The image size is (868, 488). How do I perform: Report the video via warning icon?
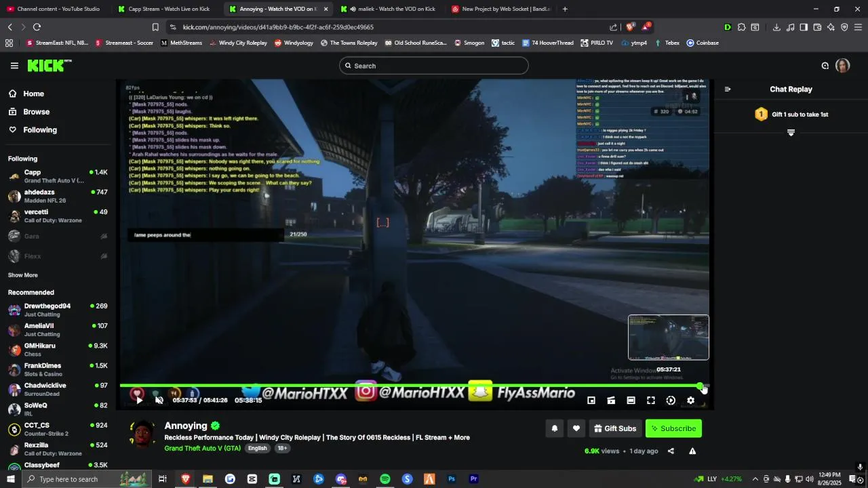[x=692, y=451]
